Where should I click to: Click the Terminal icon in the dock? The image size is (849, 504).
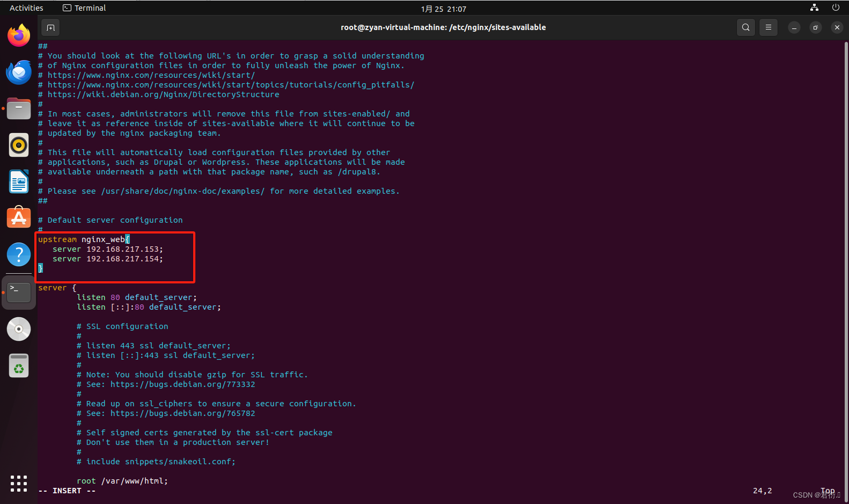(x=19, y=292)
